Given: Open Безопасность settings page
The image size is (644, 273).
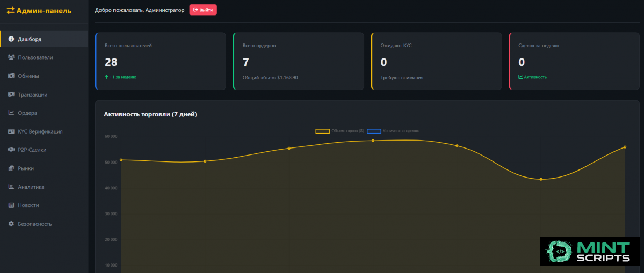Looking at the screenshot, I should pyautogui.click(x=44, y=224).
